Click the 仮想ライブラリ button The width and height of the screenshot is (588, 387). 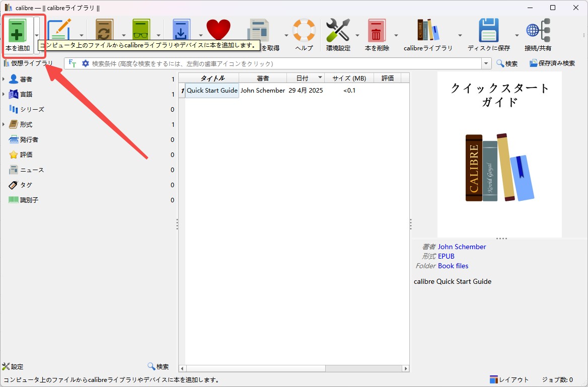coord(29,63)
